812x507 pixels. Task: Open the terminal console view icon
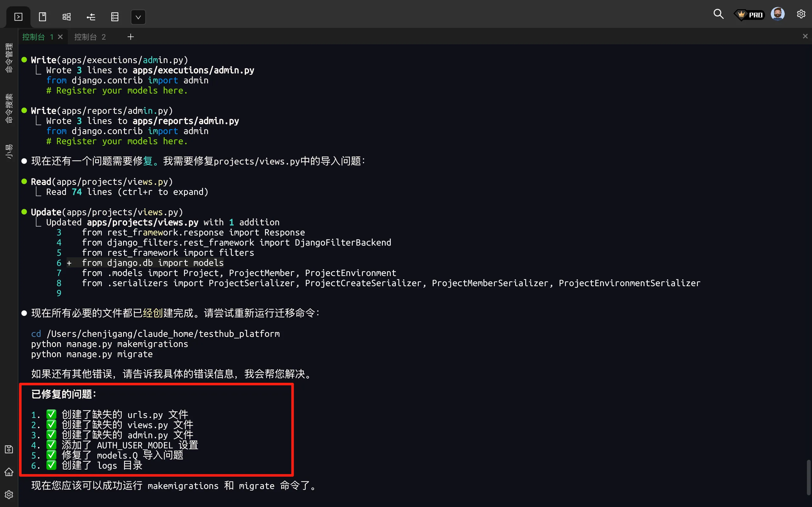(x=18, y=17)
